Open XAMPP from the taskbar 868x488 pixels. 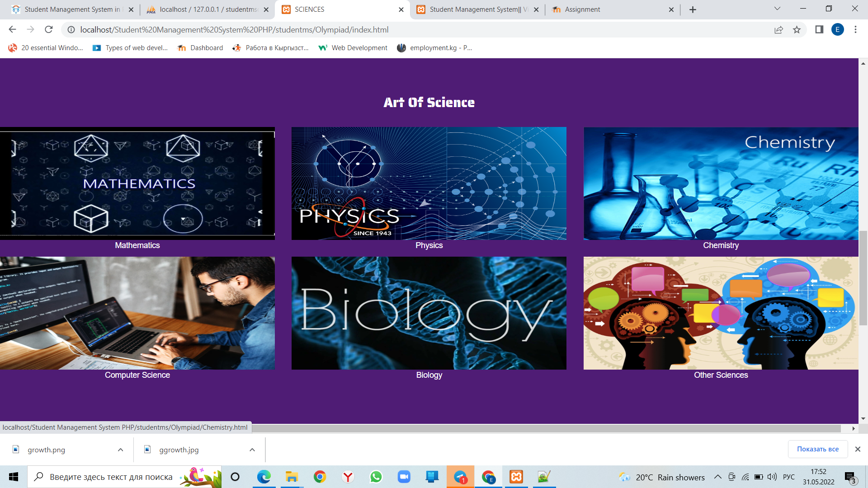click(x=516, y=477)
